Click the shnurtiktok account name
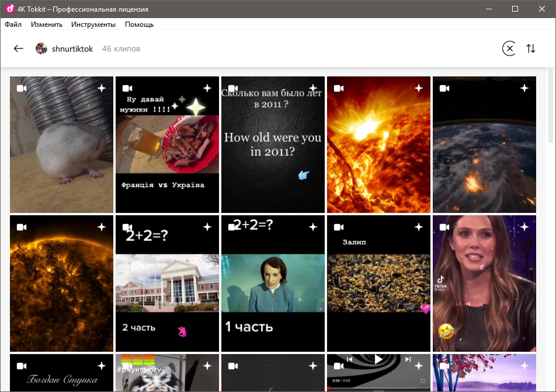556x392 pixels. [72, 49]
